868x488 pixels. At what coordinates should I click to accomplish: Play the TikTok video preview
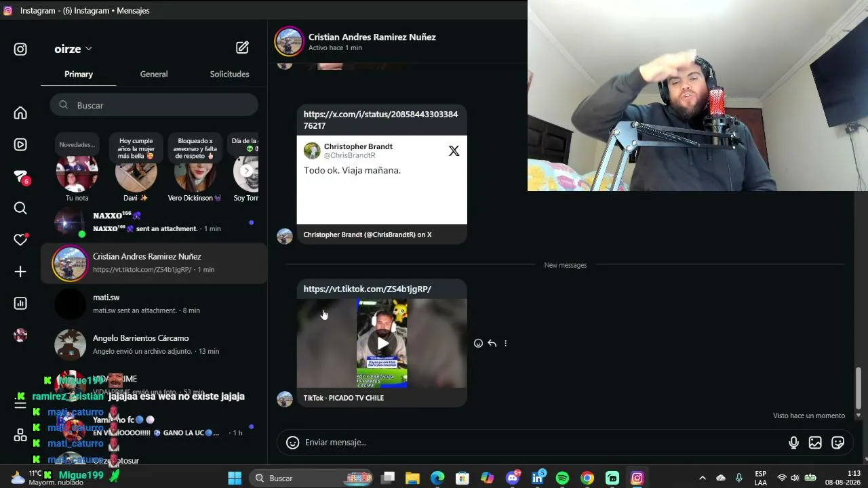tap(382, 344)
